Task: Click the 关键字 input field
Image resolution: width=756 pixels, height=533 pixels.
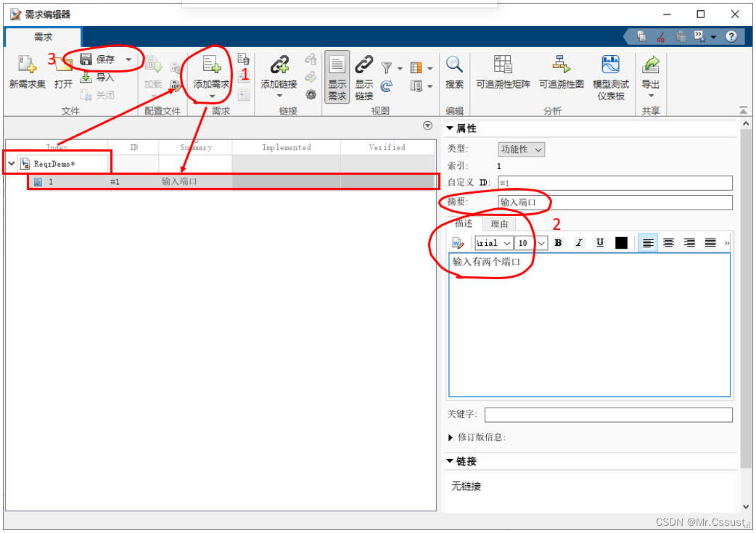Action: pyautogui.click(x=608, y=415)
